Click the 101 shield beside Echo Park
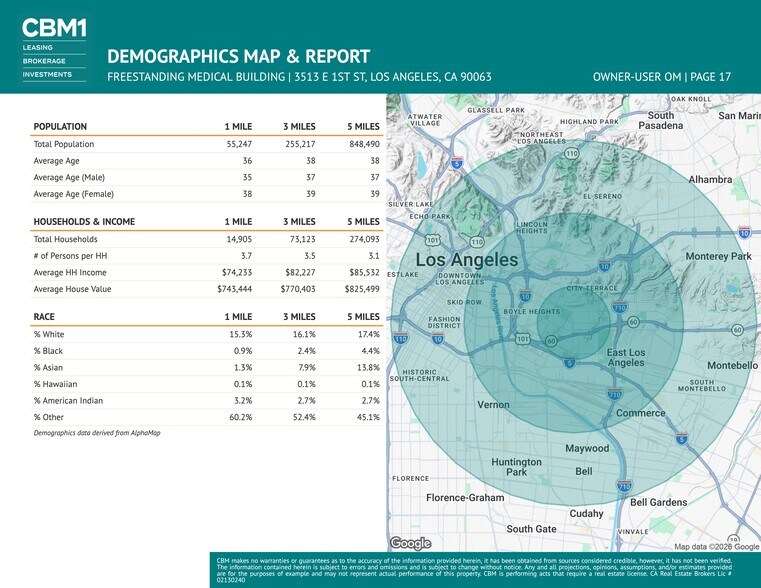Viewport: 761px width, 588px height. [432, 240]
